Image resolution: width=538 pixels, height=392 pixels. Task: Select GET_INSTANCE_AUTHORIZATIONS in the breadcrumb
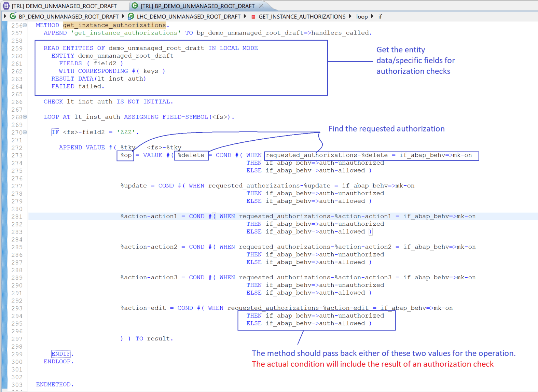302,16
